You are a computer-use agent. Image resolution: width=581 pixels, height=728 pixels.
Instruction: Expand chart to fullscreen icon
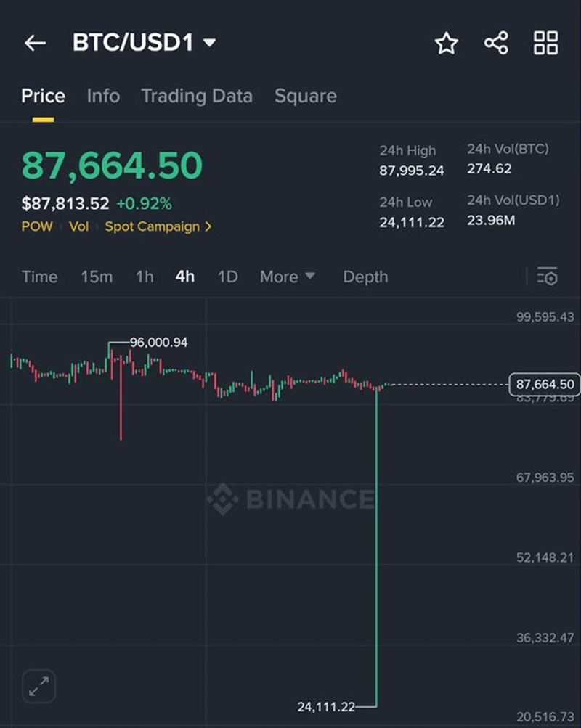click(39, 685)
